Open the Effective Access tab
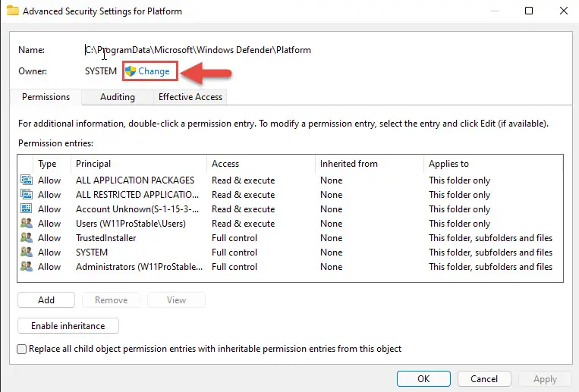The width and height of the screenshot is (579, 392). pos(190,97)
